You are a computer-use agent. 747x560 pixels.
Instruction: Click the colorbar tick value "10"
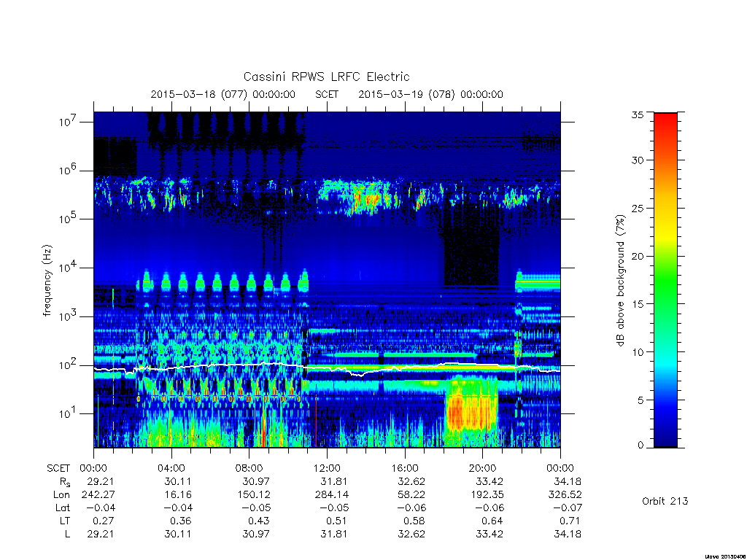click(638, 352)
